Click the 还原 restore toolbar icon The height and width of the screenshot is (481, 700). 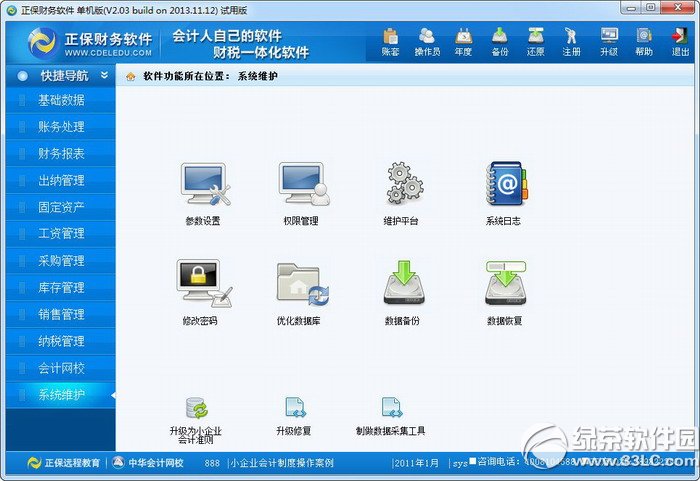(x=535, y=42)
